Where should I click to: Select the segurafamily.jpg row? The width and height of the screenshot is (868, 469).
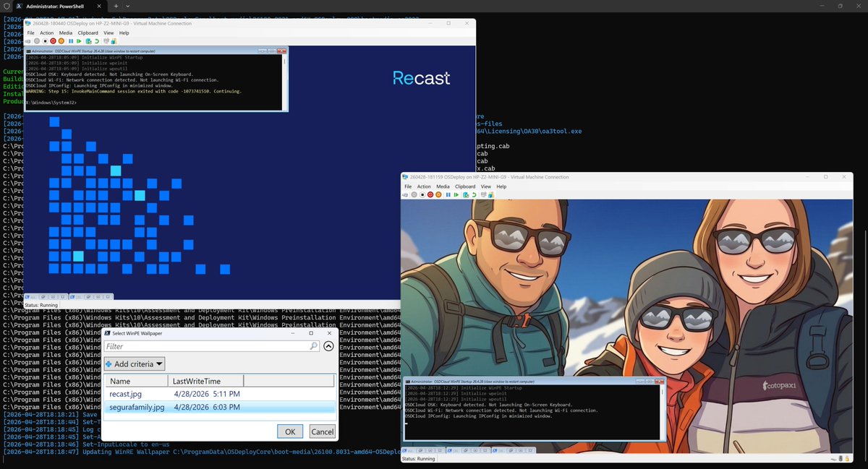coord(221,408)
